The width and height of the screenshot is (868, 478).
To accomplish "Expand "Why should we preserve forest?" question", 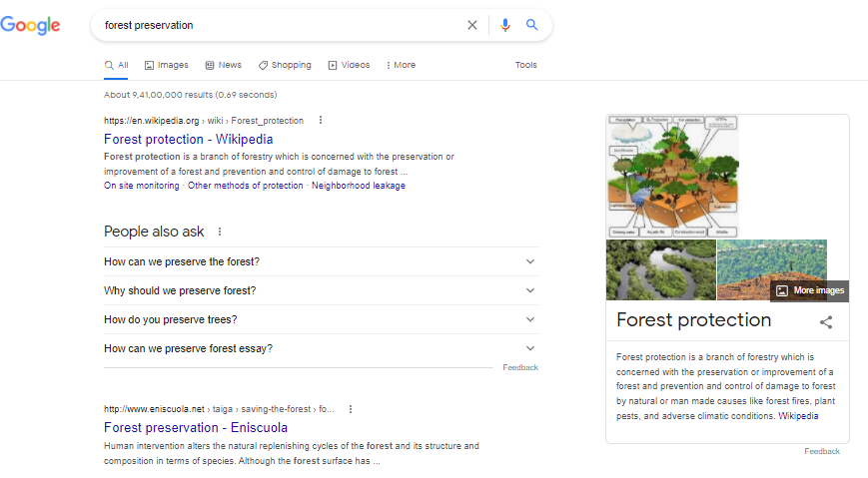I will point(530,291).
